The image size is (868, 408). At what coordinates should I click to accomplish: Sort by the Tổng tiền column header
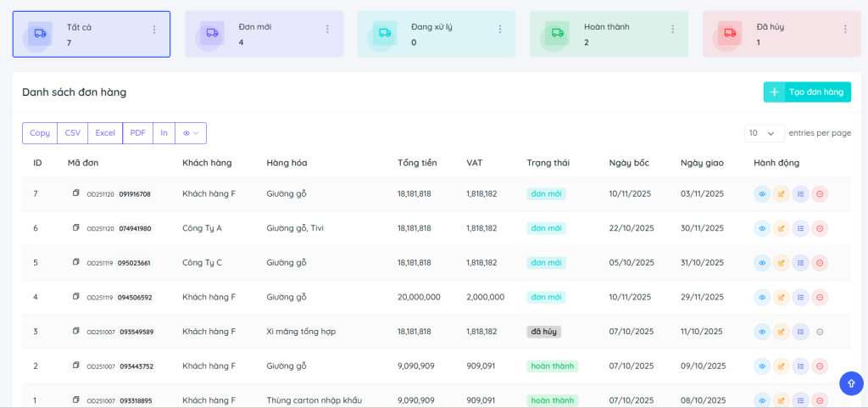pos(415,163)
